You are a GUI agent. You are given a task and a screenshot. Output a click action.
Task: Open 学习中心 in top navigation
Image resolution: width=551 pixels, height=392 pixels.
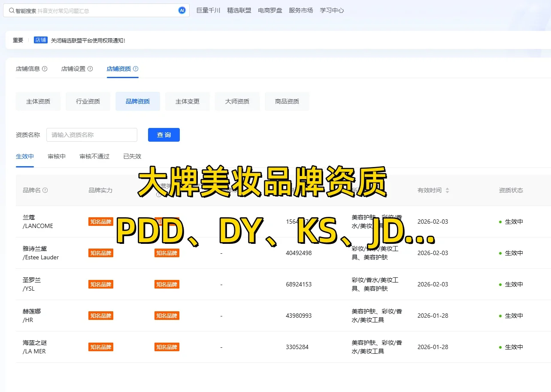click(332, 10)
